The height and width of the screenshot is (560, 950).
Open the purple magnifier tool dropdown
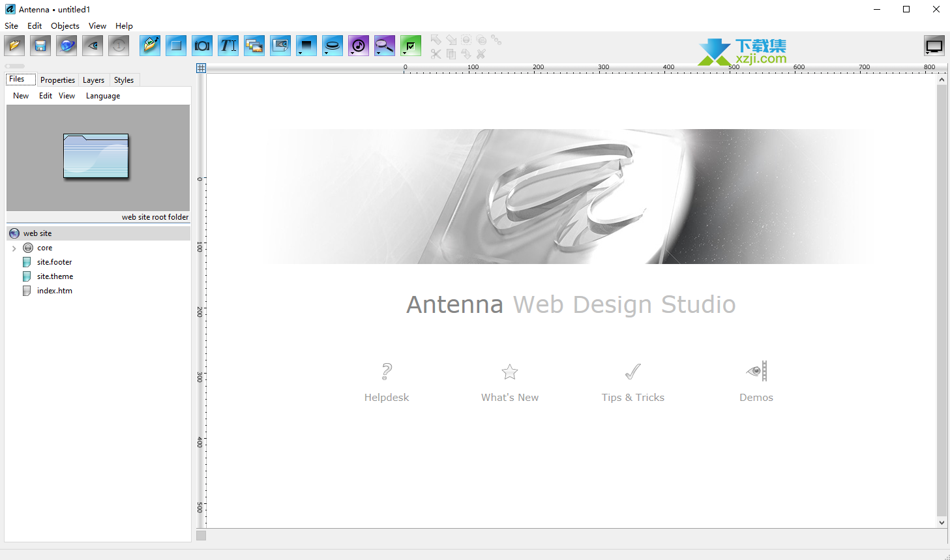point(385,46)
